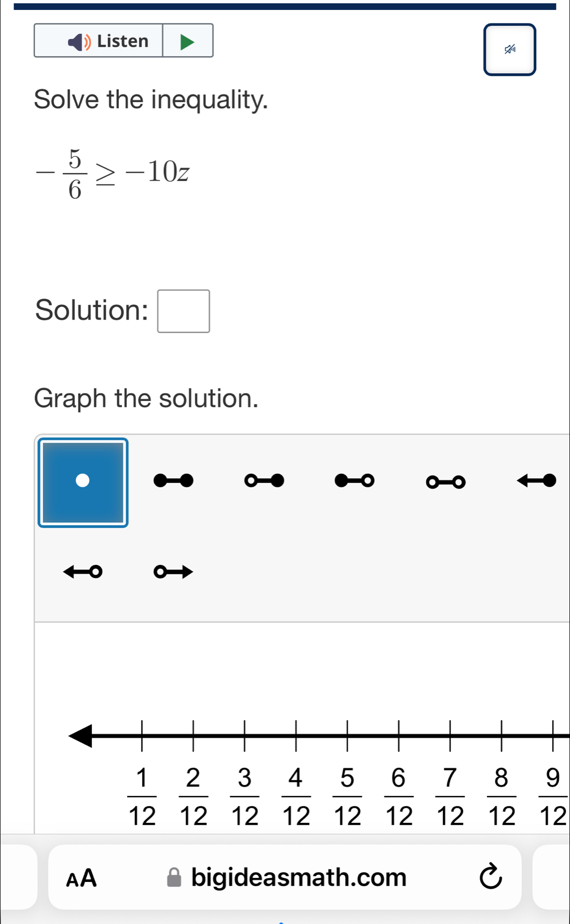The image size is (570, 924).
Task: Click the padlock icon in the address bar
Action: point(174,877)
